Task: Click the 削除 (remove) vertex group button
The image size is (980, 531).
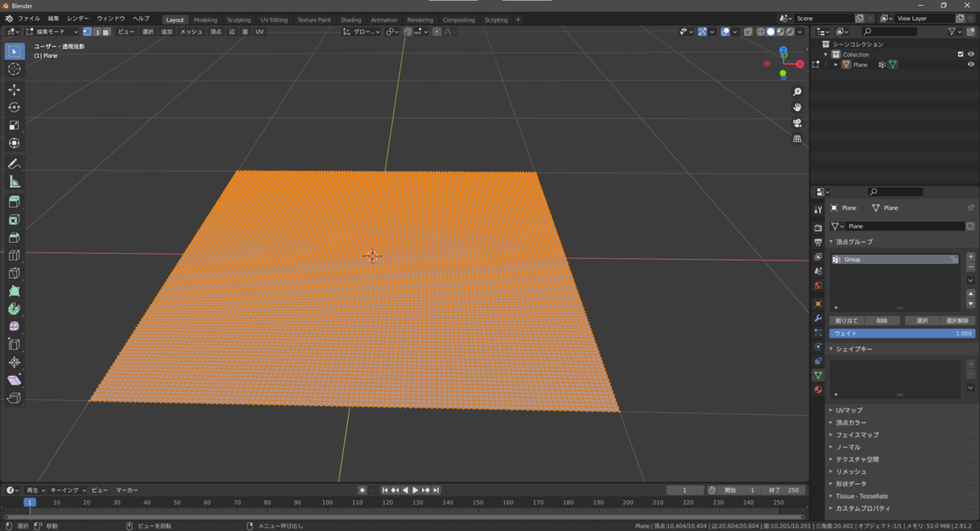Action: 882,321
